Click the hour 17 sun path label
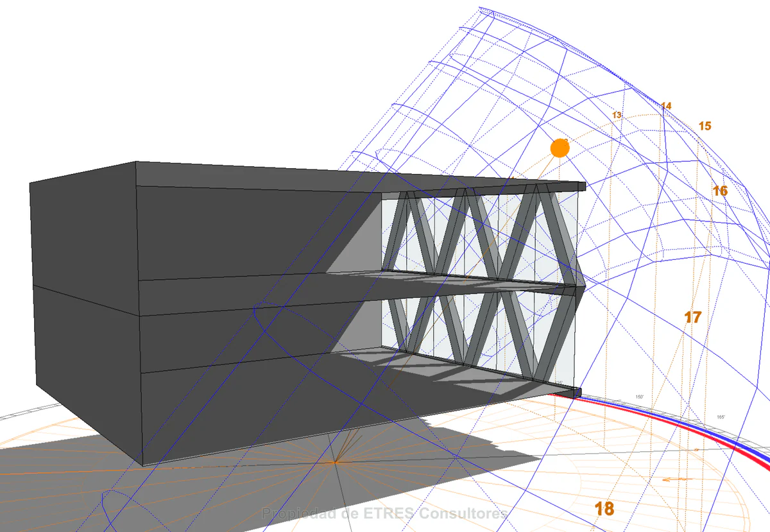770x532 pixels. [x=692, y=317]
